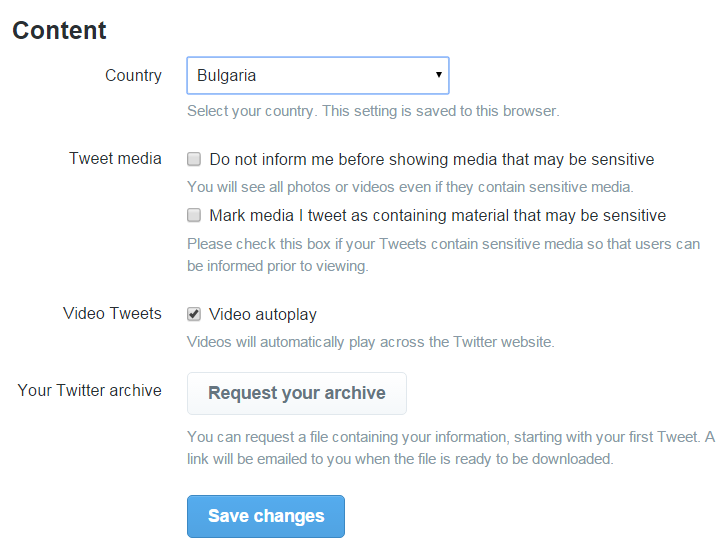The width and height of the screenshot is (728, 551).
Task: Click the 'Do not inform me before showing media' label
Action: (432, 160)
